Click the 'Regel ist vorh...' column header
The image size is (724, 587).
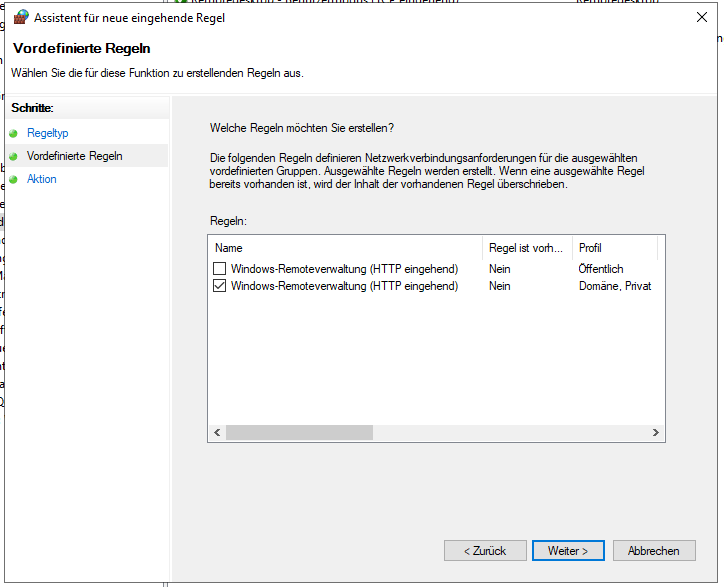coord(527,248)
